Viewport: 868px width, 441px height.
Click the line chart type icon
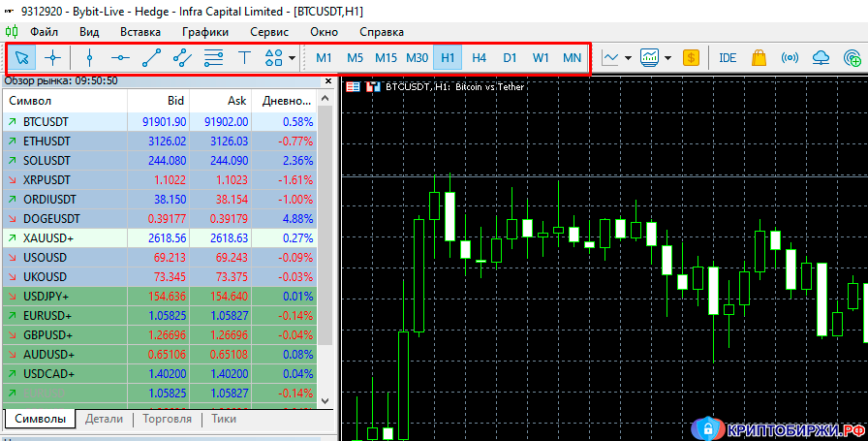[x=610, y=57]
